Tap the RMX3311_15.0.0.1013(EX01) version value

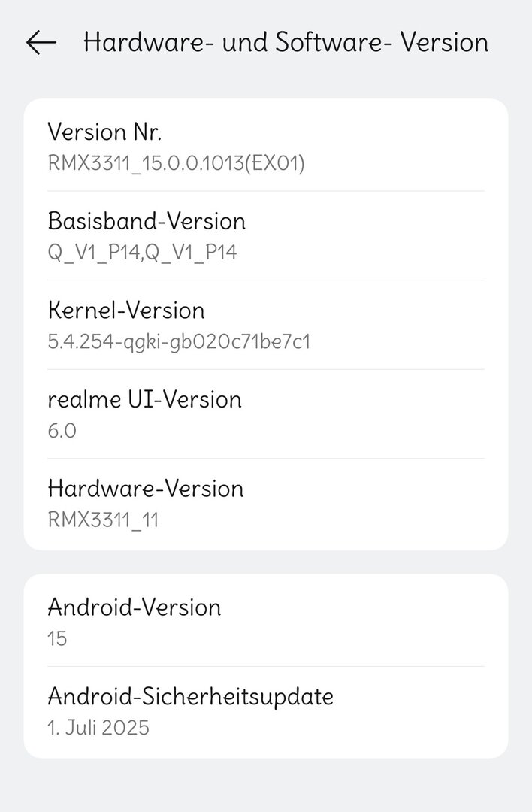click(176, 162)
